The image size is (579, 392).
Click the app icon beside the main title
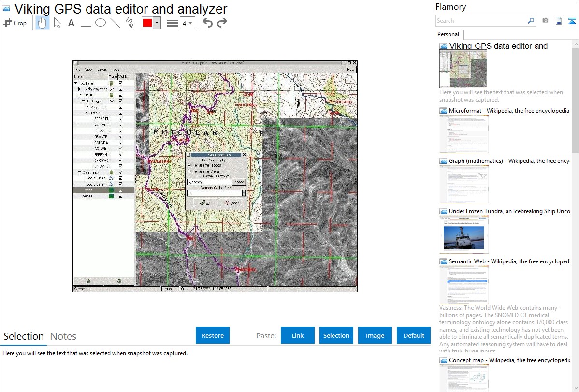[6, 8]
